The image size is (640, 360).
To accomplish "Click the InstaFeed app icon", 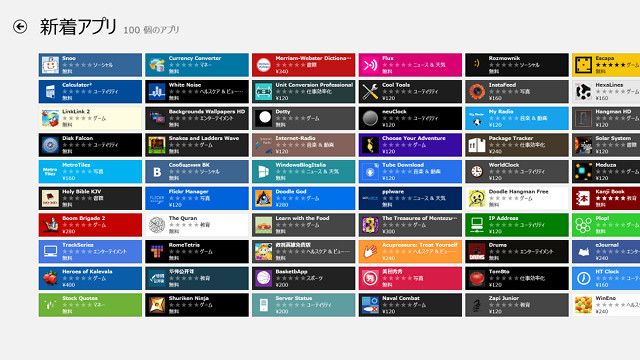I will coord(477,91).
